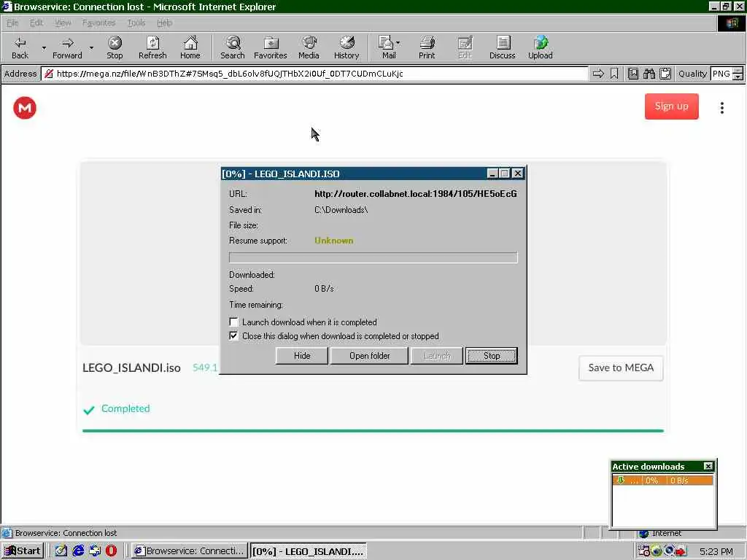The width and height of the screenshot is (747, 560).
Task: Enable Launch download when it is completed
Action: click(x=233, y=322)
